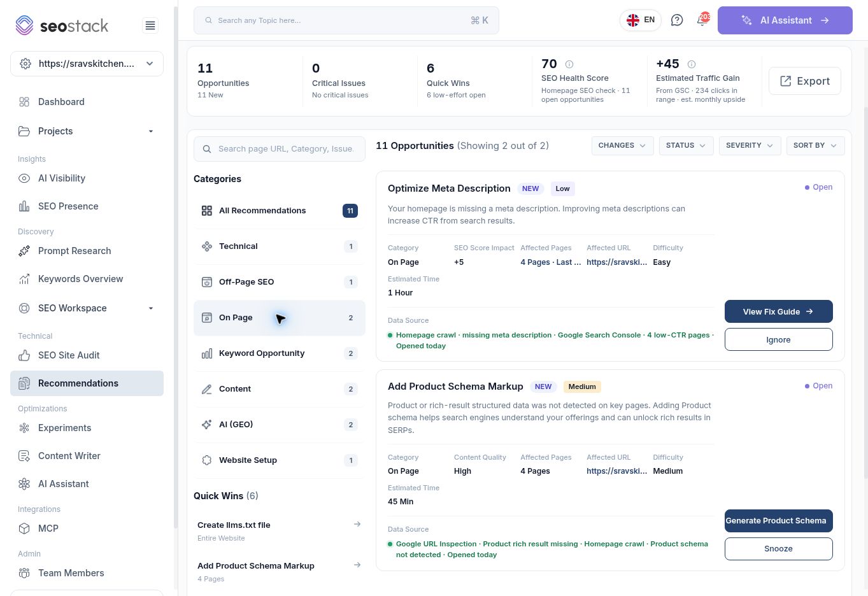Focus the Search any Topic here field
Image resolution: width=868 pixels, height=596 pixels.
346,20
